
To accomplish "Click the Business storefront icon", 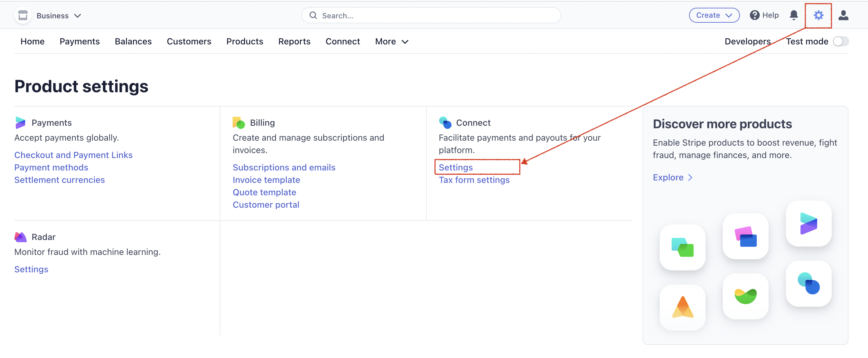I will click(23, 15).
